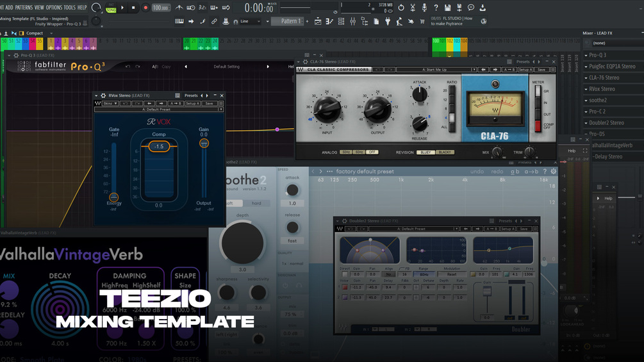Image resolution: width=644 pixels, height=362 pixels.
Task: Click the render audio export icon
Action: tap(459, 8)
